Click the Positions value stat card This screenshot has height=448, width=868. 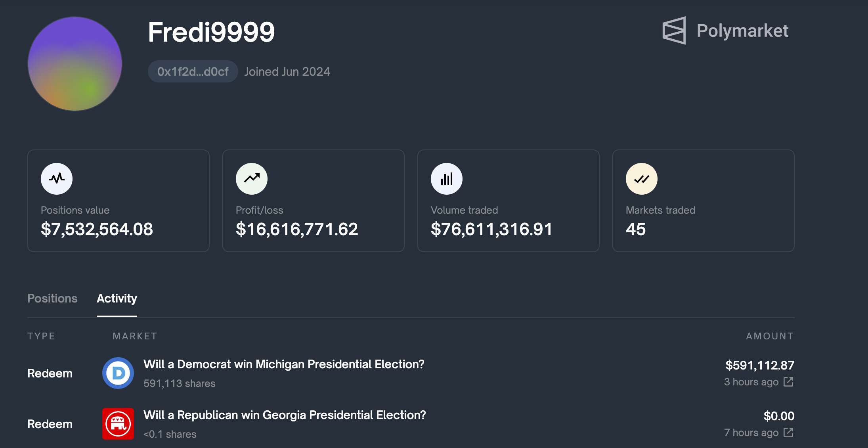119,201
